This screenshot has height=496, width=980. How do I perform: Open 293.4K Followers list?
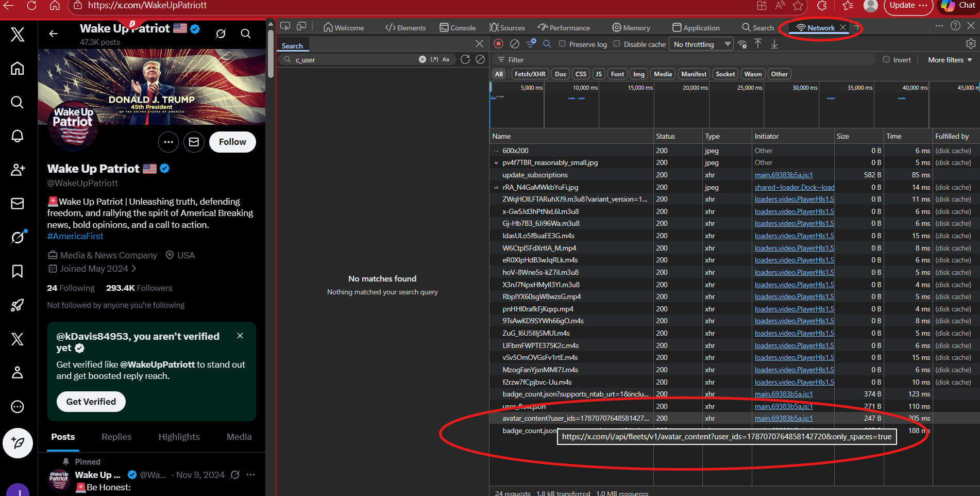tap(139, 288)
